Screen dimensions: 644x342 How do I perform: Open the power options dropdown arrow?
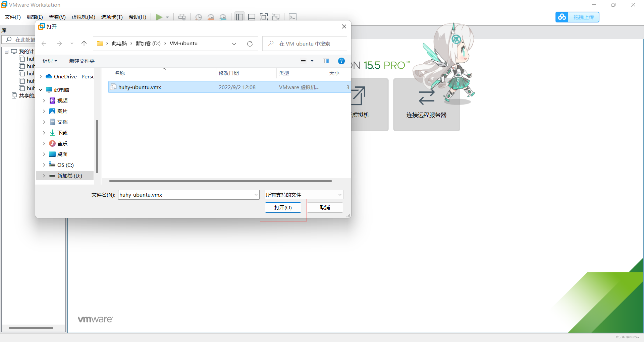point(167,17)
